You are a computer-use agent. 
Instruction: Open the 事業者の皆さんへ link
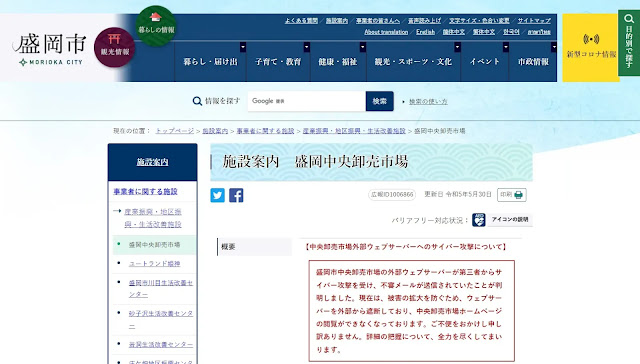(378, 20)
